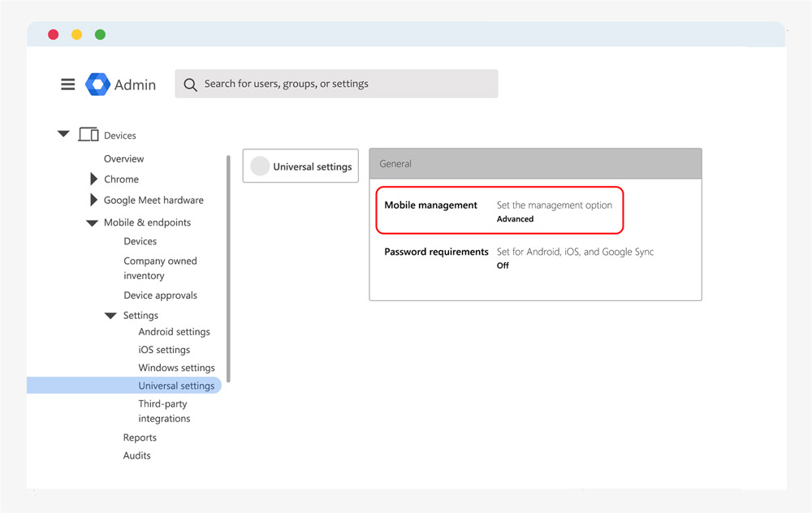Select Google Meet hardware in sidebar
Screen dimensions: 812x513
153,200
